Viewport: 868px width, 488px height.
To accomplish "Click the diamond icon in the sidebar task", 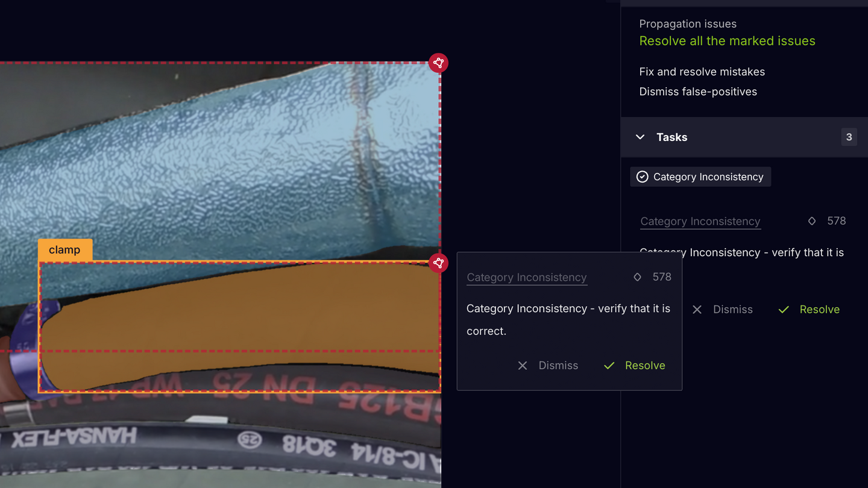I will click(x=812, y=221).
